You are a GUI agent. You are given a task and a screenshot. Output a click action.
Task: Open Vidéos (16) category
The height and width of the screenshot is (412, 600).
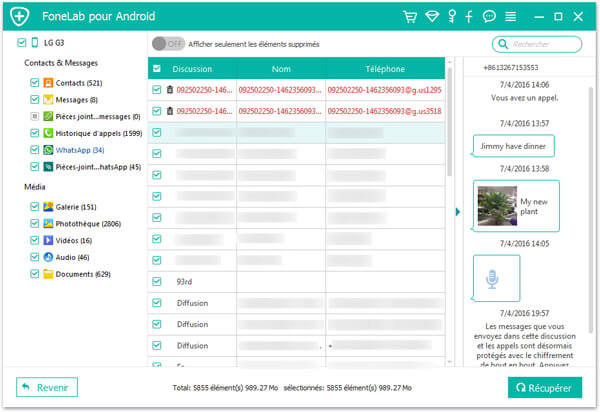point(74,240)
